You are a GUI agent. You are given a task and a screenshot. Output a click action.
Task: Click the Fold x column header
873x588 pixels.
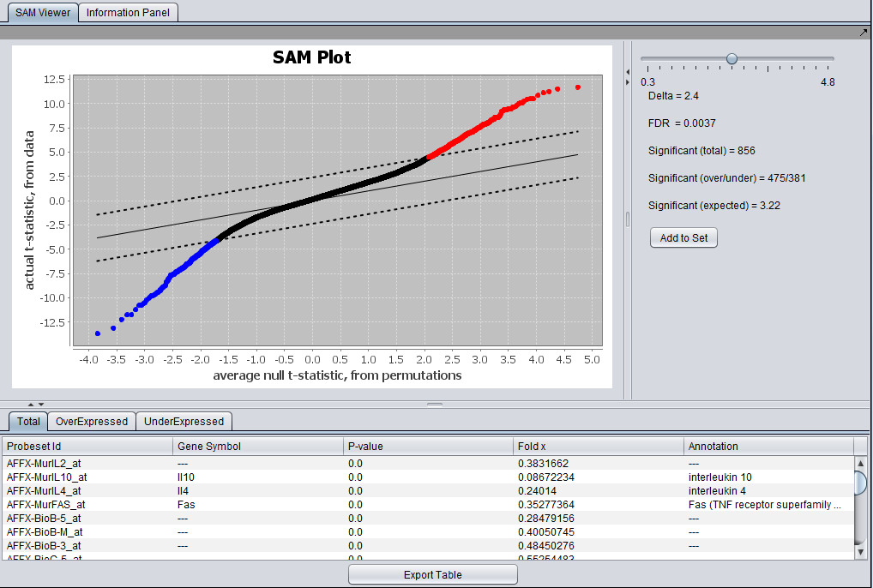[599, 446]
